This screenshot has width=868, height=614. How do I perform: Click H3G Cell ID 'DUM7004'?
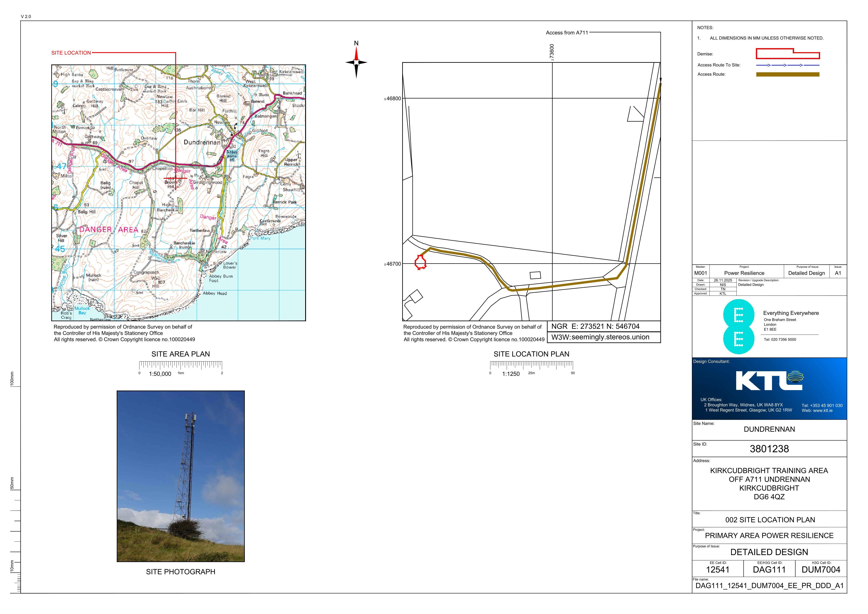tap(821, 570)
